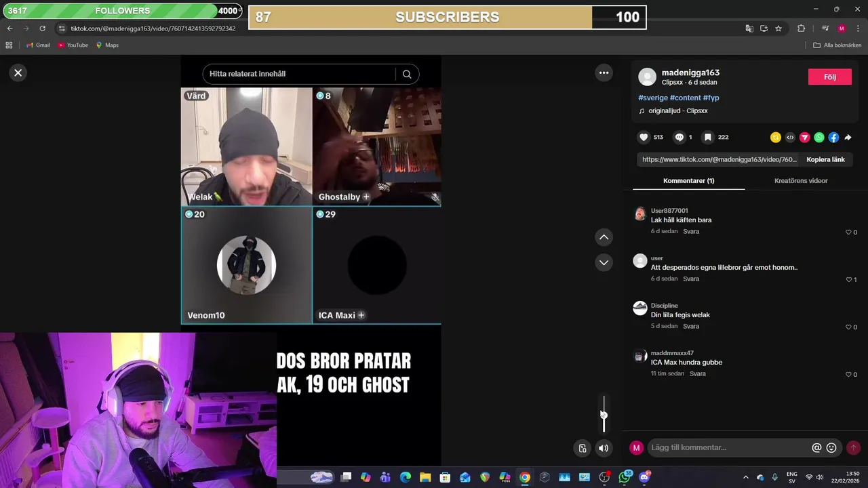Open the #fyp hashtag
The width and height of the screenshot is (868, 488).
(x=711, y=98)
